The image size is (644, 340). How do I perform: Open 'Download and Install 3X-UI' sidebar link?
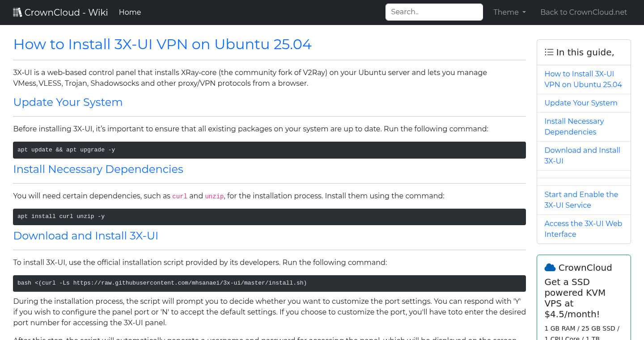click(582, 155)
